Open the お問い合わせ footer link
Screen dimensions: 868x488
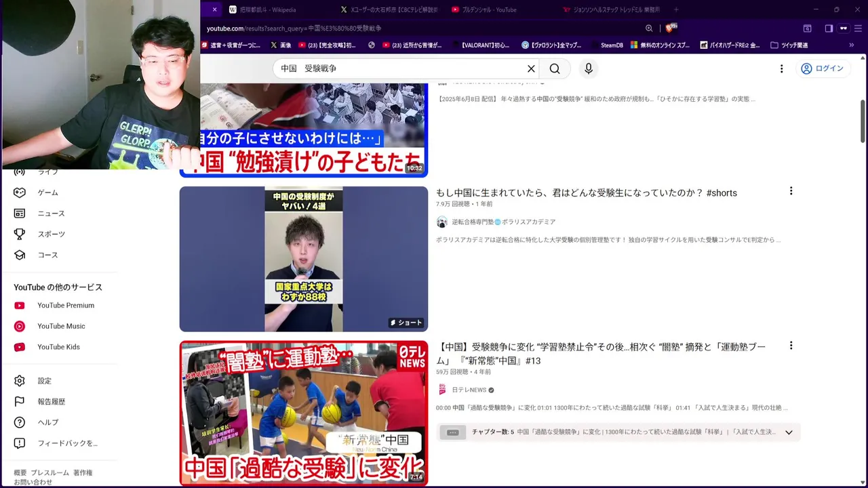tap(33, 482)
